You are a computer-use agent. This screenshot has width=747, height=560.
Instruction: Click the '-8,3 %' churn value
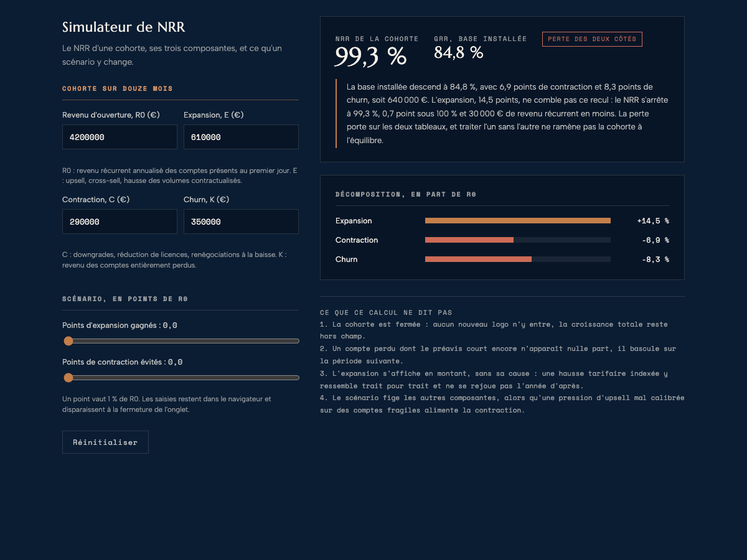pyautogui.click(x=655, y=259)
